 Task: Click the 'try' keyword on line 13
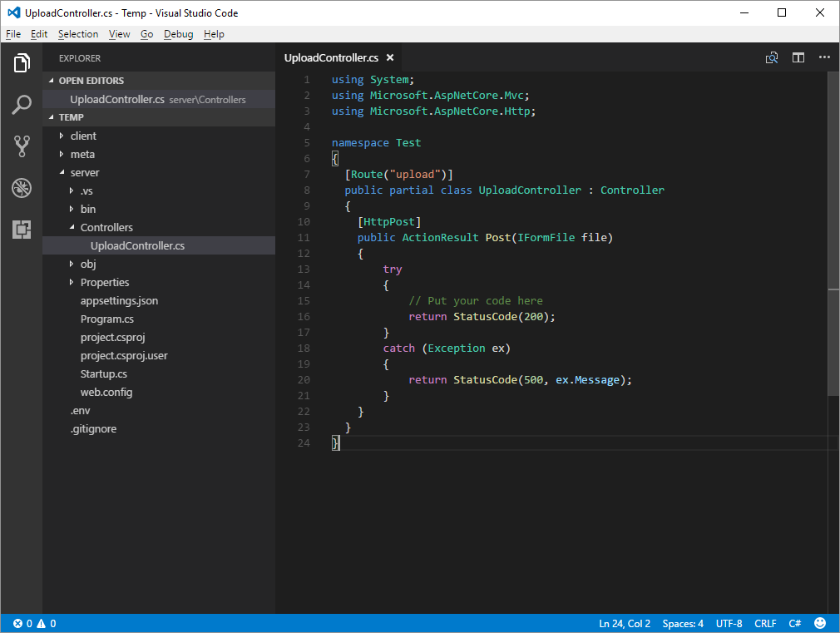pyautogui.click(x=393, y=269)
